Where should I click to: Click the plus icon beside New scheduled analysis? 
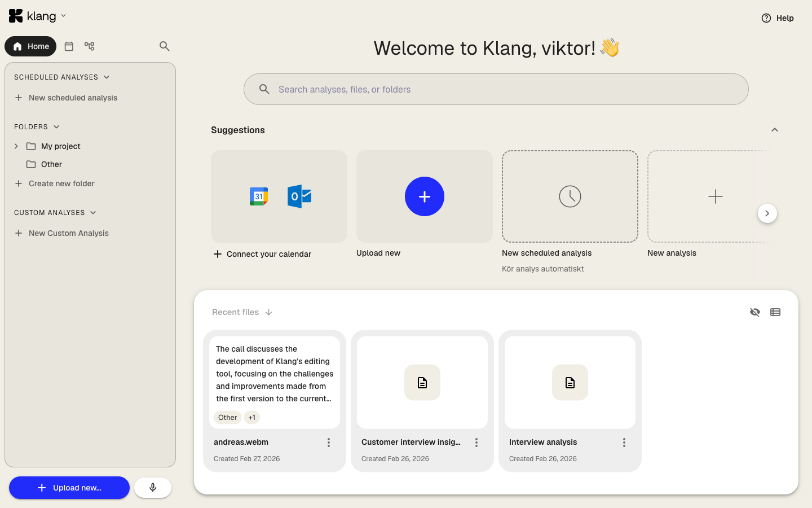click(19, 98)
